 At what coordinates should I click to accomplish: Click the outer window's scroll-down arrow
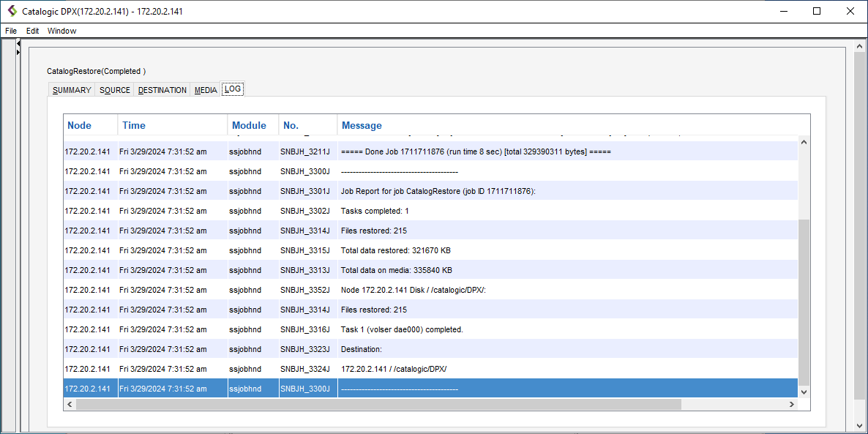point(860,426)
